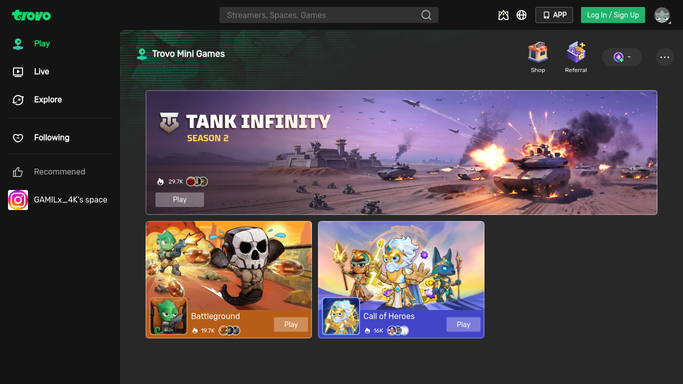The width and height of the screenshot is (683, 384).
Task: Click the gem currency balance pill
Action: point(622,57)
